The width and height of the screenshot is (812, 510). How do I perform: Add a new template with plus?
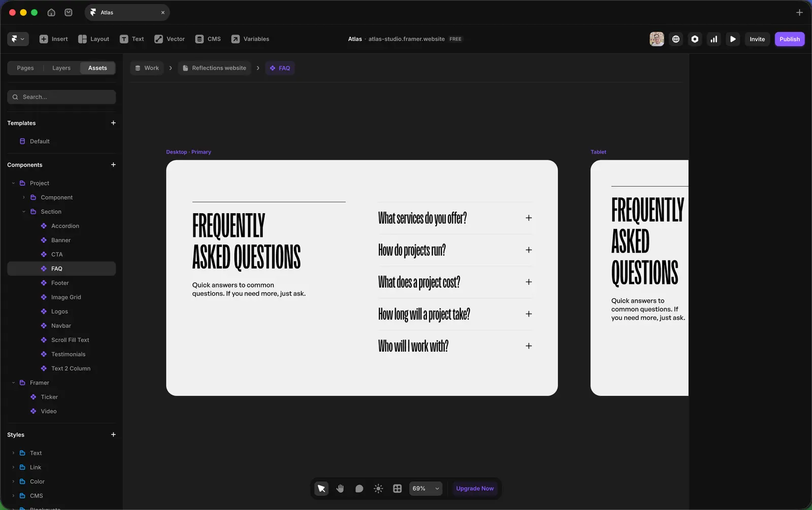click(x=113, y=123)
